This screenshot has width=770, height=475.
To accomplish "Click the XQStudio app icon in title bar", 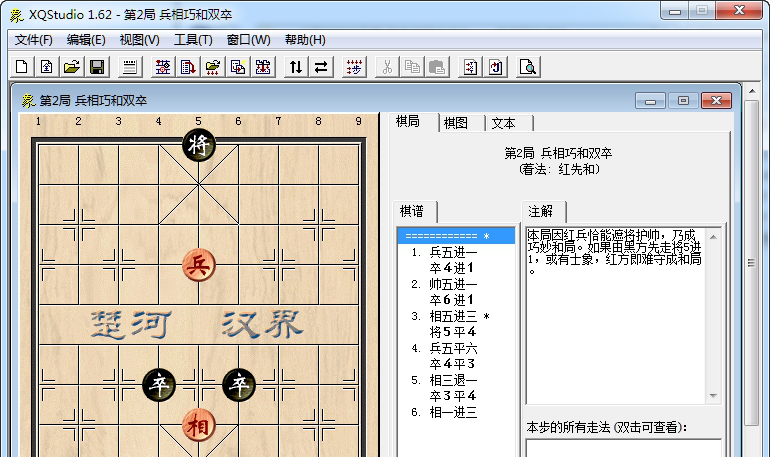I will [x=17, y=15].
